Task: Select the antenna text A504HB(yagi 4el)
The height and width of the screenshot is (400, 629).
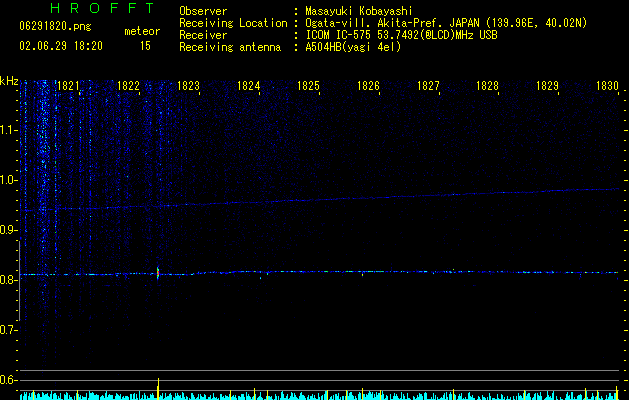Action: coord(353,47)
